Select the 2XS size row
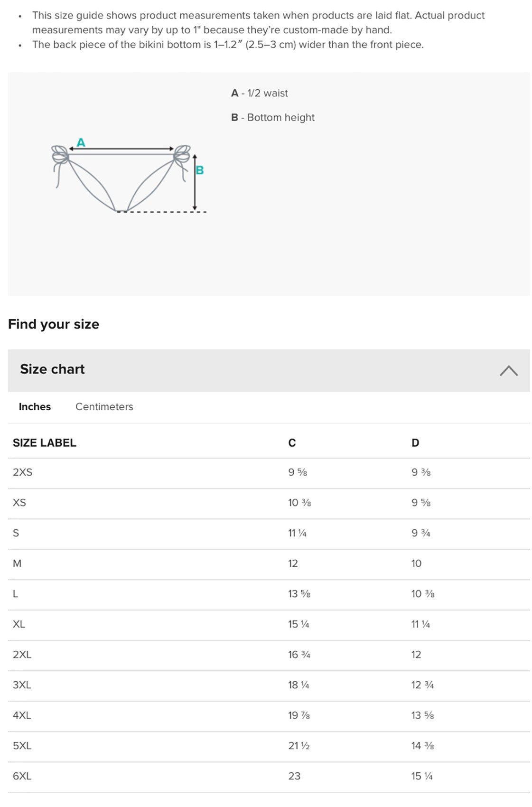This screenshot has height=807, width=532. point(269,473)
